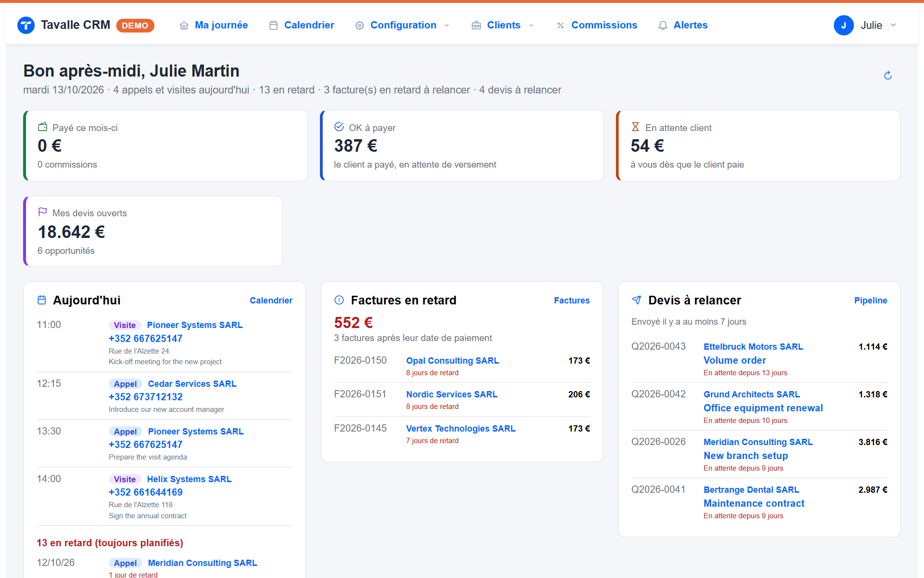Open Opal Consulting SARL invoice client
The height and width of the screenshot is (578, 924).
pos(452,361)
